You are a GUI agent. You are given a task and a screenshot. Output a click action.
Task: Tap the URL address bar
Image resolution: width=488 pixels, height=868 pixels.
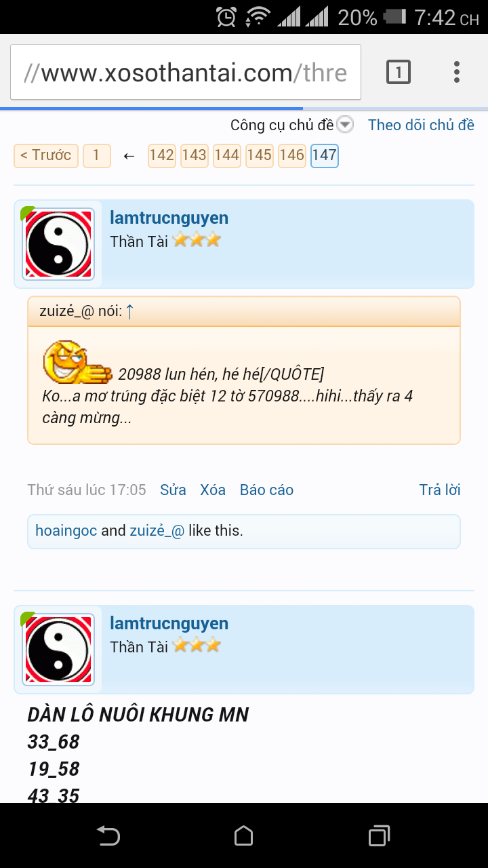[x=186, y=72]
